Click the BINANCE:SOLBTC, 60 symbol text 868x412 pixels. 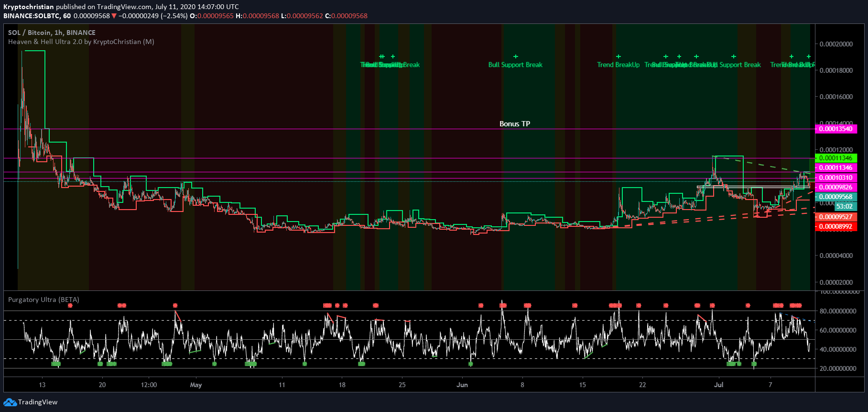pyautogui.click(x=37, y=16)
